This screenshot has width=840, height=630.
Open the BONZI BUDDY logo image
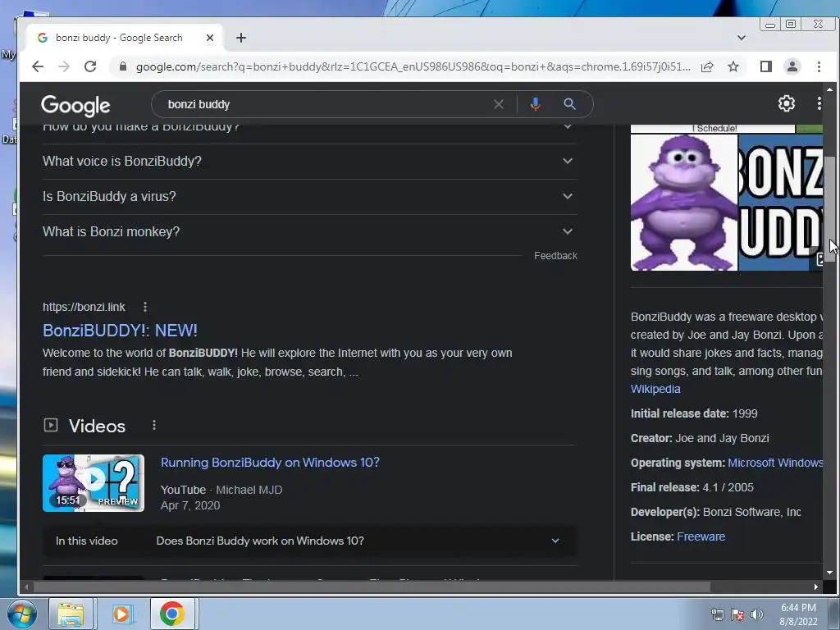coord(781,203)
